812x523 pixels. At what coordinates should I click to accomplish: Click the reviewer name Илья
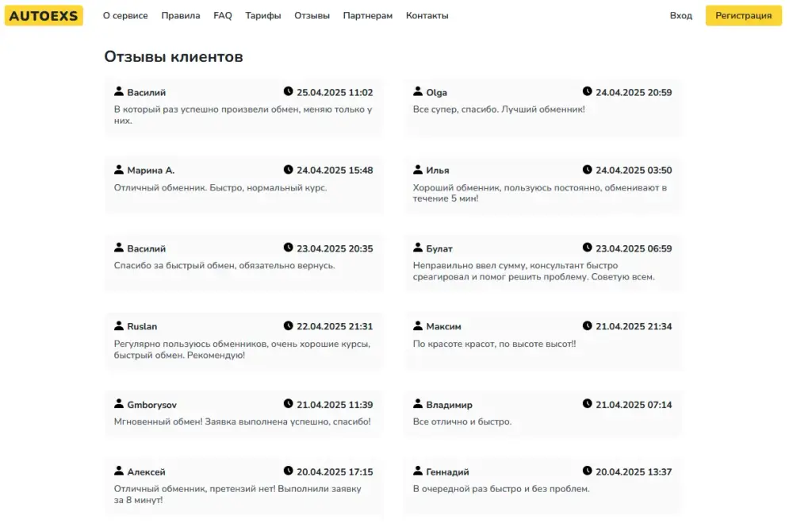pyautogui.click(x=438, y=171)
